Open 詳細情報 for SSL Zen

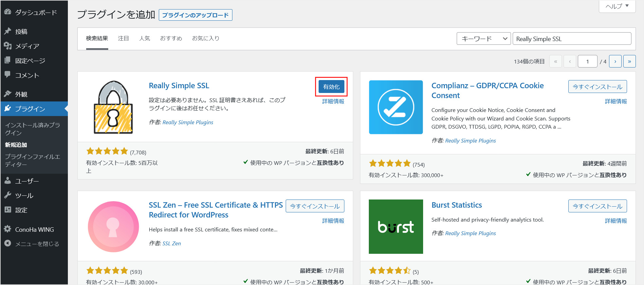coord(333,221)
